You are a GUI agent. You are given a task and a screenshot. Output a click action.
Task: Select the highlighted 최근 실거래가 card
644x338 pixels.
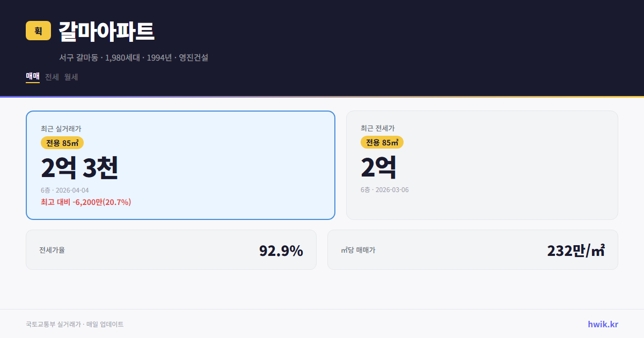coord(179,165)
